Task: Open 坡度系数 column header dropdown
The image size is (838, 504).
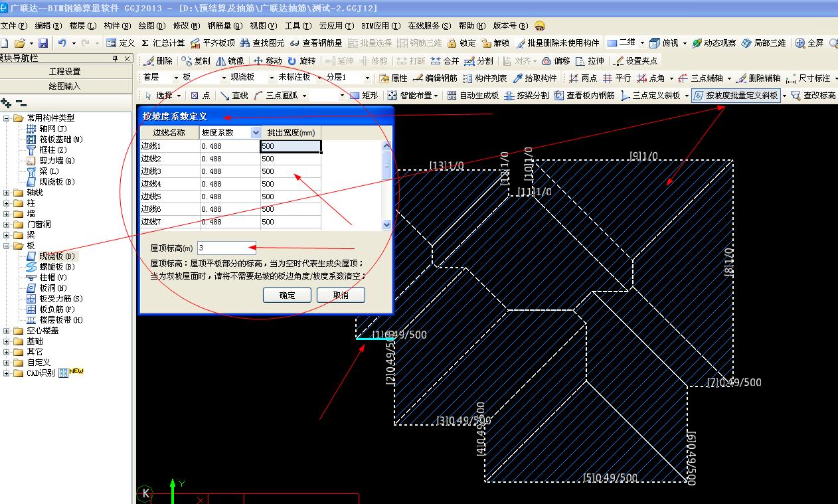Action: click(x=256, y=133)
